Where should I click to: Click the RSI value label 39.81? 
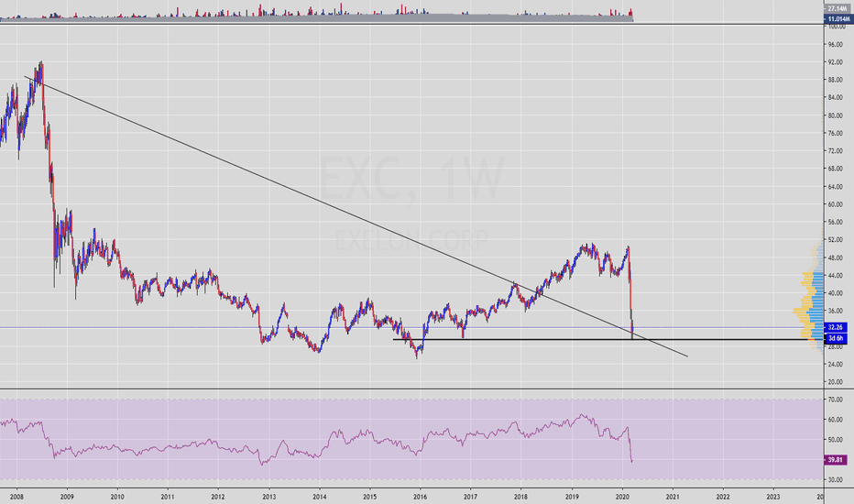point(836,460)
